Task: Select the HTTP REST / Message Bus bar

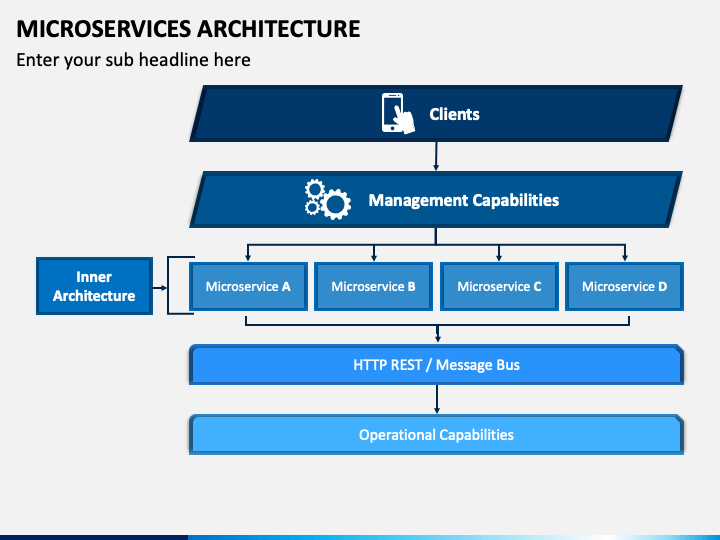Action: (436, 365)
